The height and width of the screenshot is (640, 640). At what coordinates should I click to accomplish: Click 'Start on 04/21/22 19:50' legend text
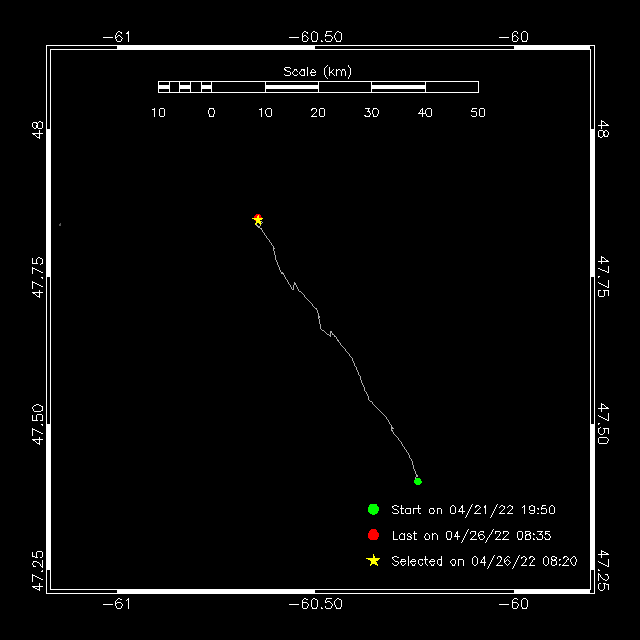473,510
